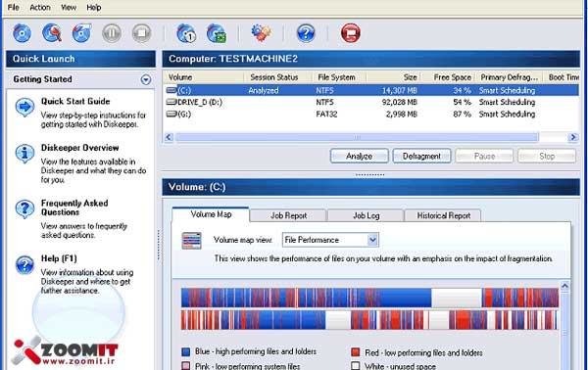
Task: Click the 92,028 MB size cell
Action: tap(400, 102)
